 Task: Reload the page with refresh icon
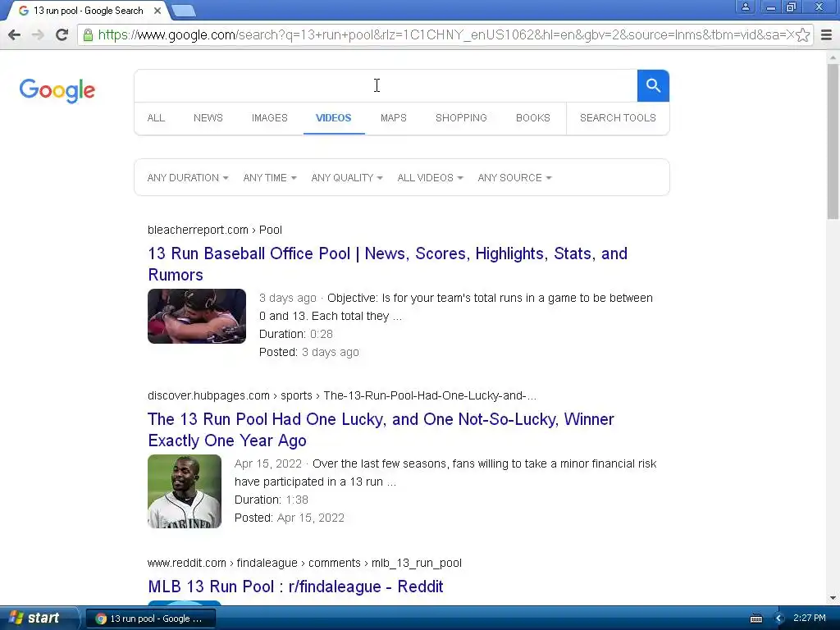(62, 34)
